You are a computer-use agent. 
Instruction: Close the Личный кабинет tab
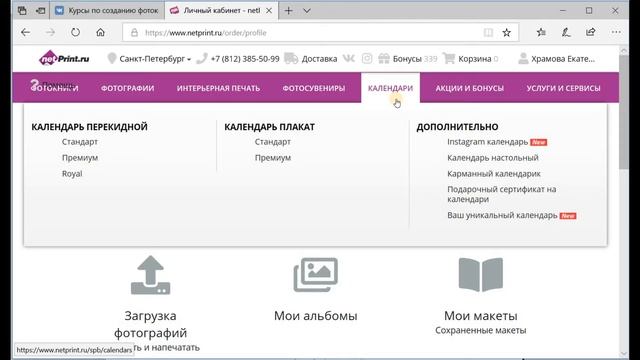tap(269, 11)
